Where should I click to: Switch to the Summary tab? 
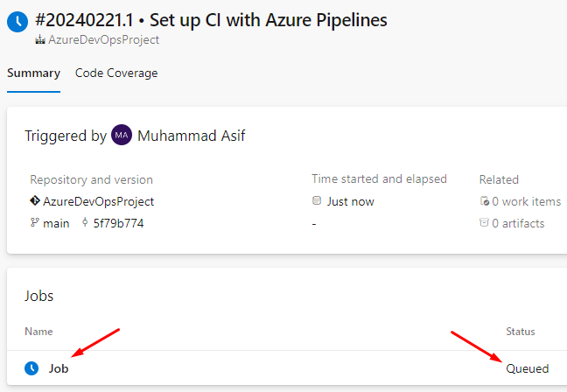[33, 73]
